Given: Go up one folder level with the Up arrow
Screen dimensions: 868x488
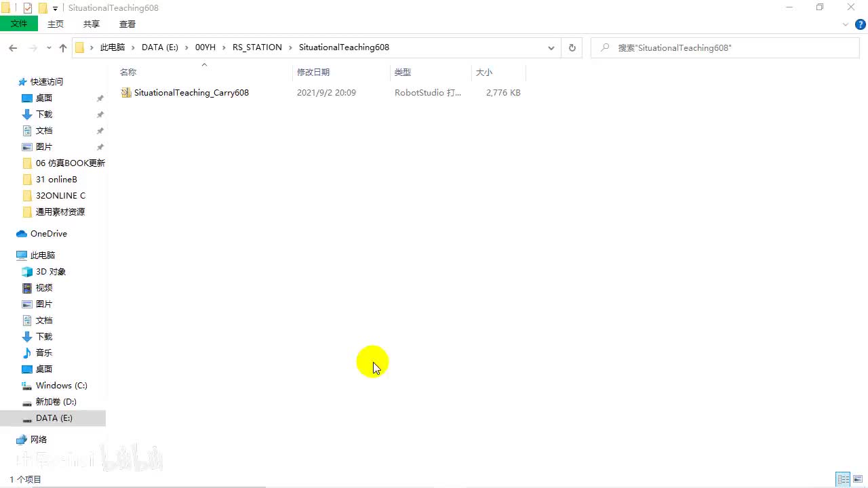Looking at the screenshot, I should [x=63, y=47].
